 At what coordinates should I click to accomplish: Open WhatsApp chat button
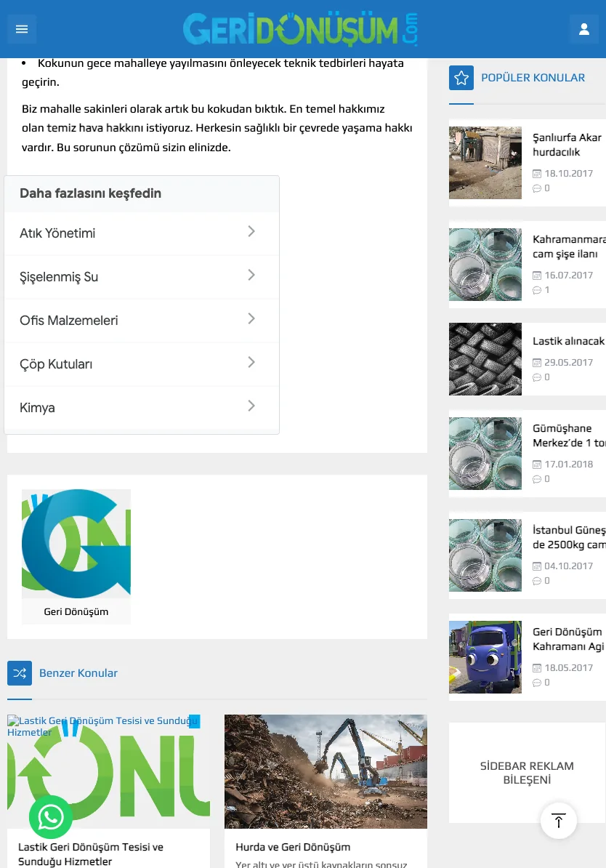(51, 817)
